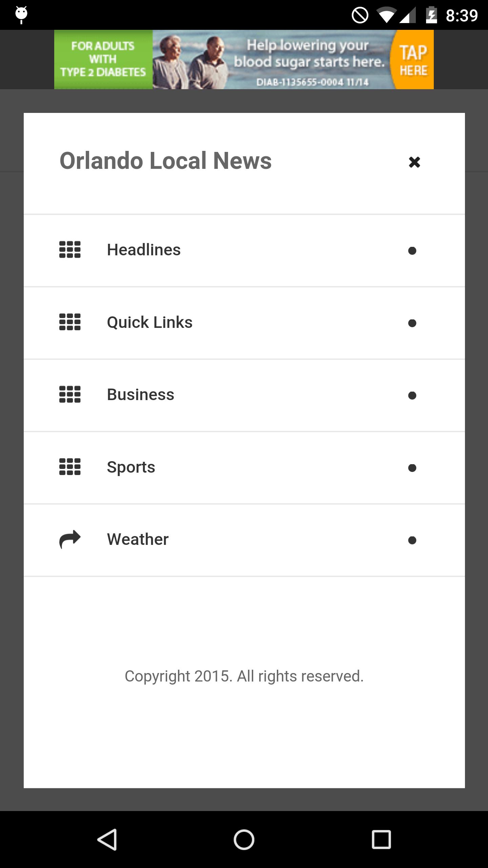Open the Sports menu entry
488x868 pixels.
pos(131,467)
